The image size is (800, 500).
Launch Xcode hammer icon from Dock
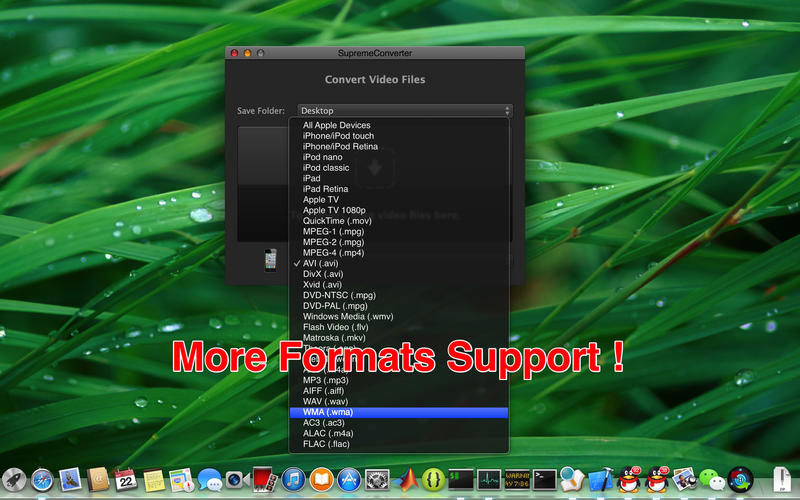point(601,480)
